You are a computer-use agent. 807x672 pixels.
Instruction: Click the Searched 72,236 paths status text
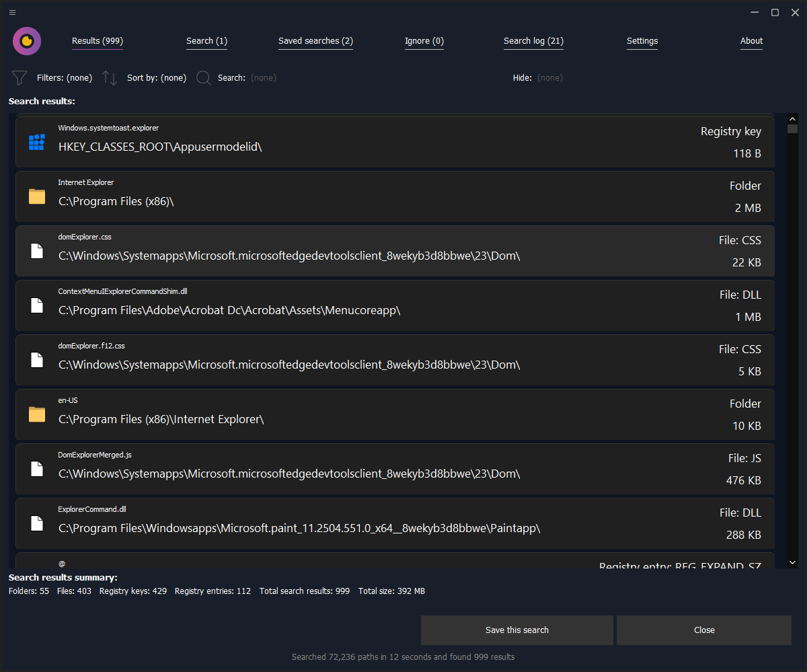coord(403,657)
